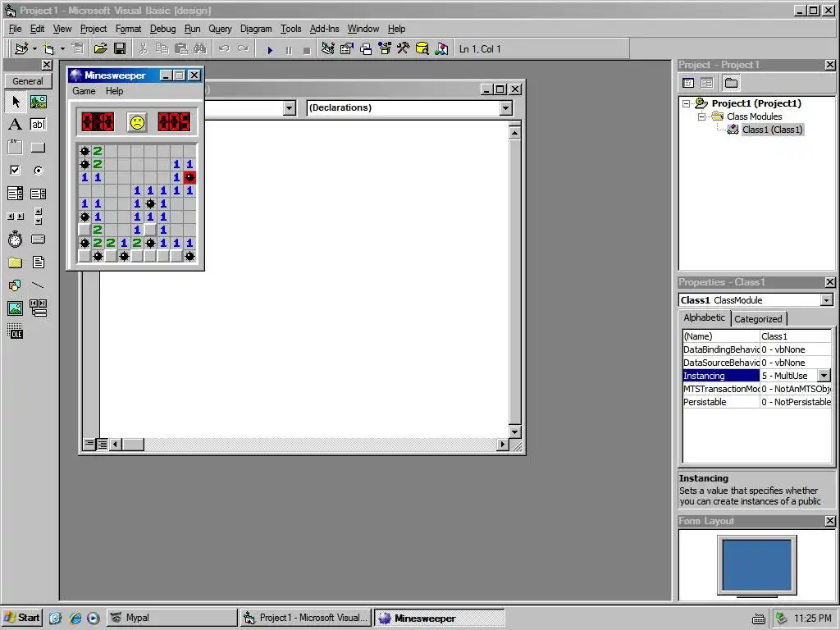
Task: Click the Add Standard EXE Project toolbar icon
Action: pyautogui.click(x=21, y=48)
